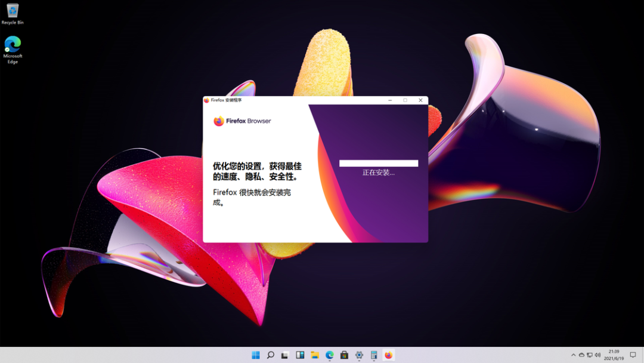Open the Windows Start menu
This screenshot has height=363, width=644.
[x=255, y=355]
